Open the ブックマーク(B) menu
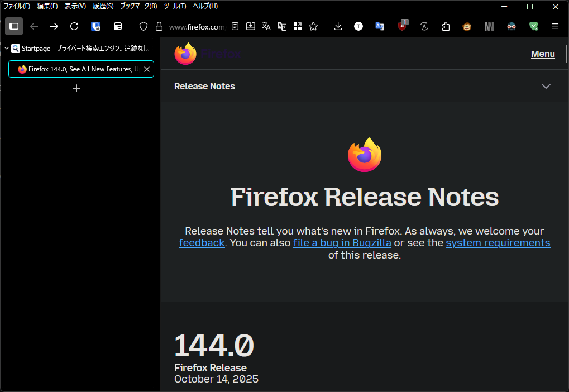The height and width of the screenshot is (392, 569). (138, 6)
